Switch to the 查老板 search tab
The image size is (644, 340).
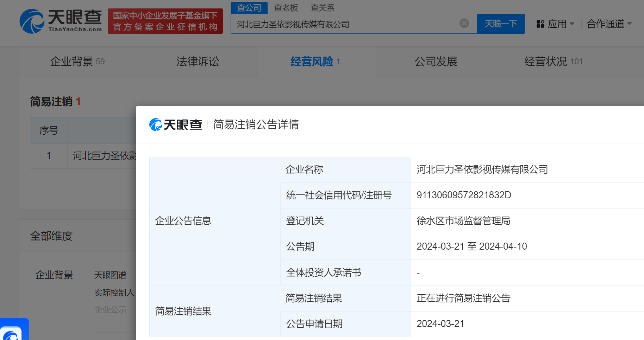(286, 8)
